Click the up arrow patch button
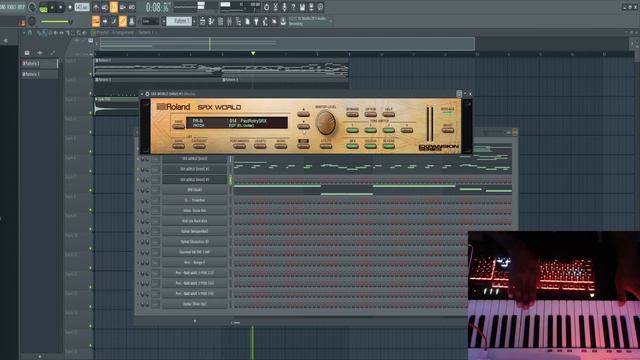 pos(303,113)
